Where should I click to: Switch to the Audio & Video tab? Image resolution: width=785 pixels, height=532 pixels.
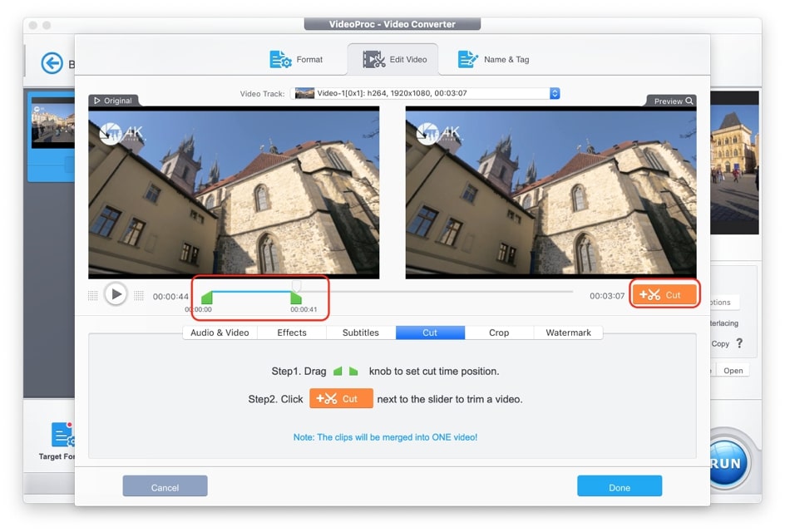(220, 332)
